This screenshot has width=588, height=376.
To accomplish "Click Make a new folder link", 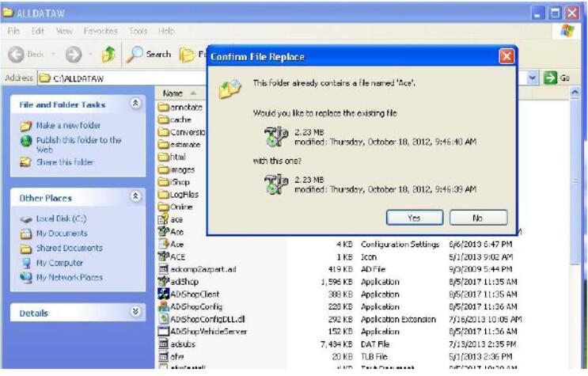I will (x=68, y=125).
